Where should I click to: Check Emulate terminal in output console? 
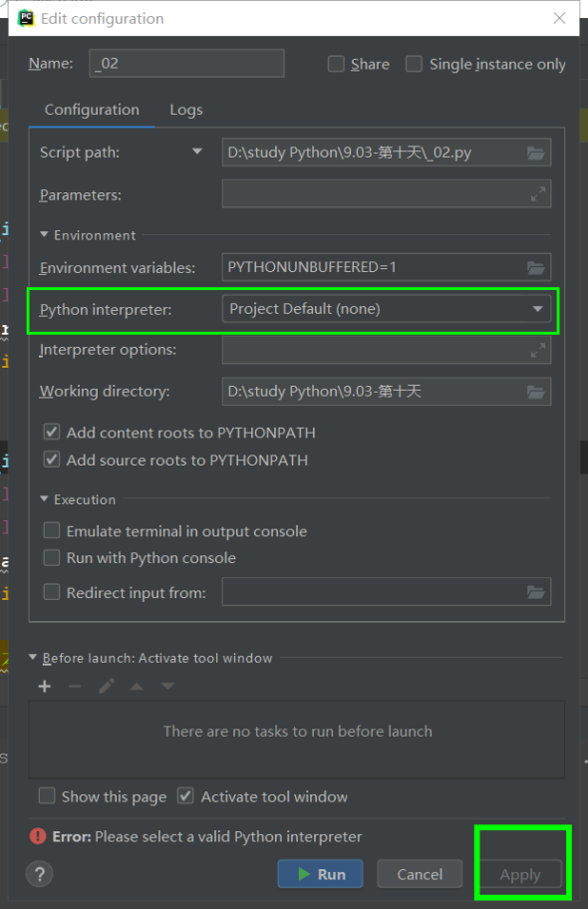(51, 531)
